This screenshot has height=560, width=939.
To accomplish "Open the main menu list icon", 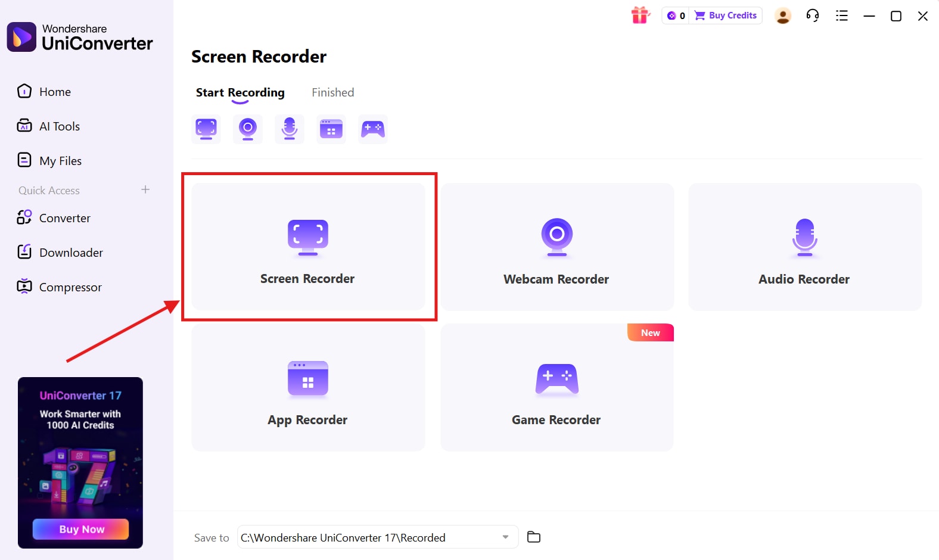I will tap(842, 15).
